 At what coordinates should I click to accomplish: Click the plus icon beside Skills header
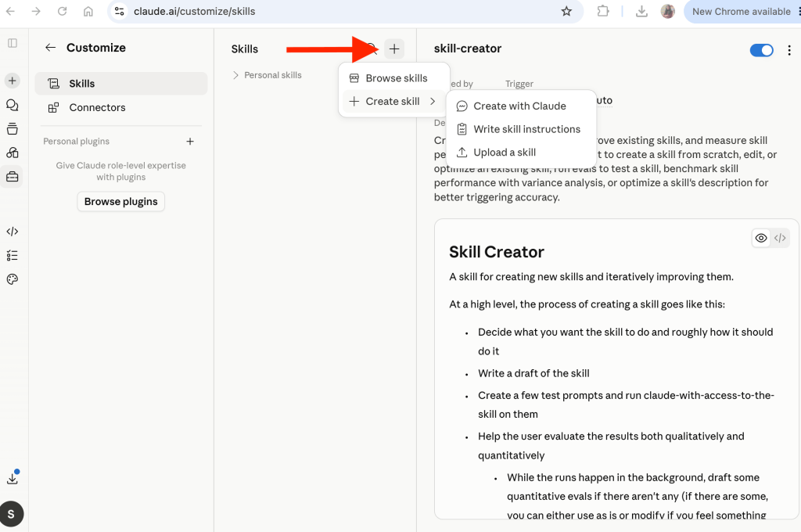point(394,49)
